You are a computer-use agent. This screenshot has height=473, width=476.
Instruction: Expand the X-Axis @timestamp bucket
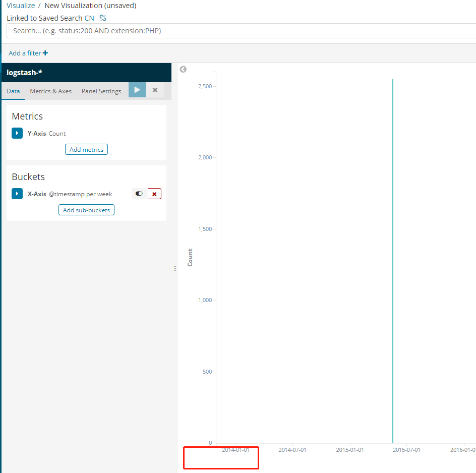(x=17, y=194)
